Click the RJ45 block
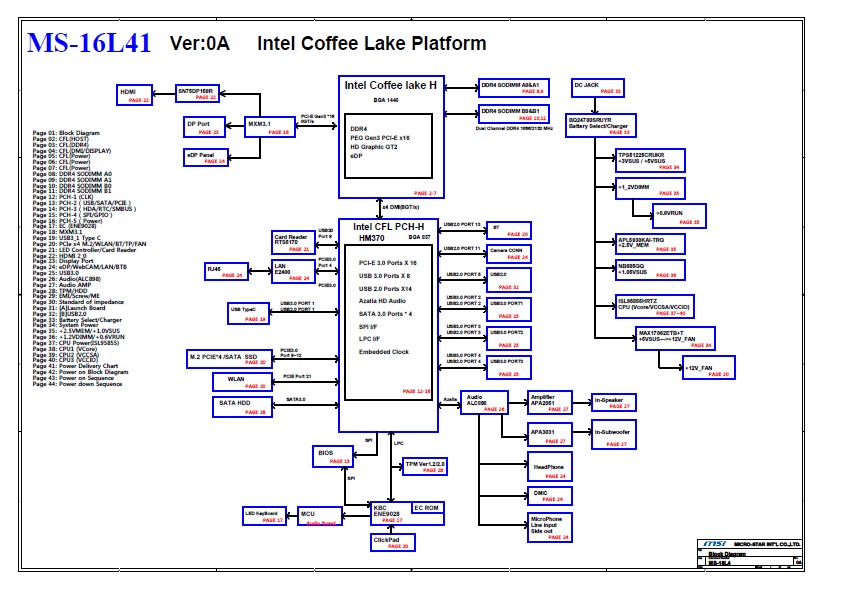This screenshot has width=851, height=601. pos(226,271)
